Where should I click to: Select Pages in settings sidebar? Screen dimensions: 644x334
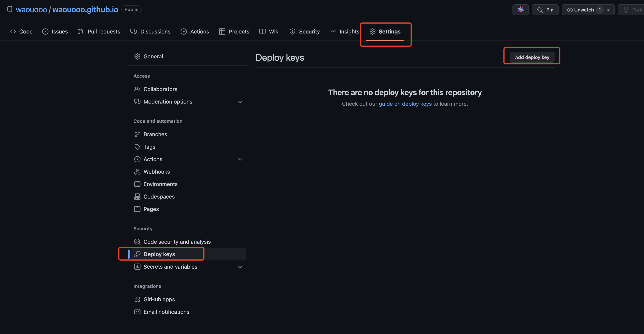click(x=151, y=209)
